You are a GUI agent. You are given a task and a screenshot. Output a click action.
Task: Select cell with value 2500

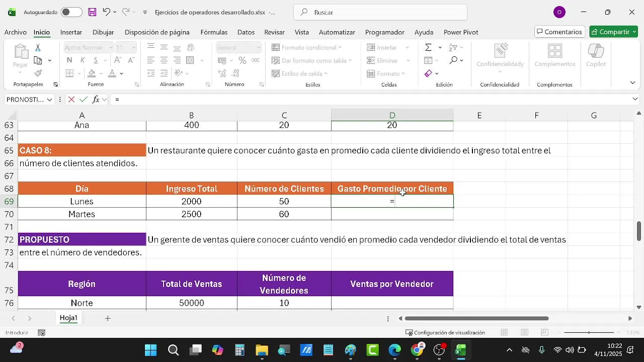coord(192,214)
